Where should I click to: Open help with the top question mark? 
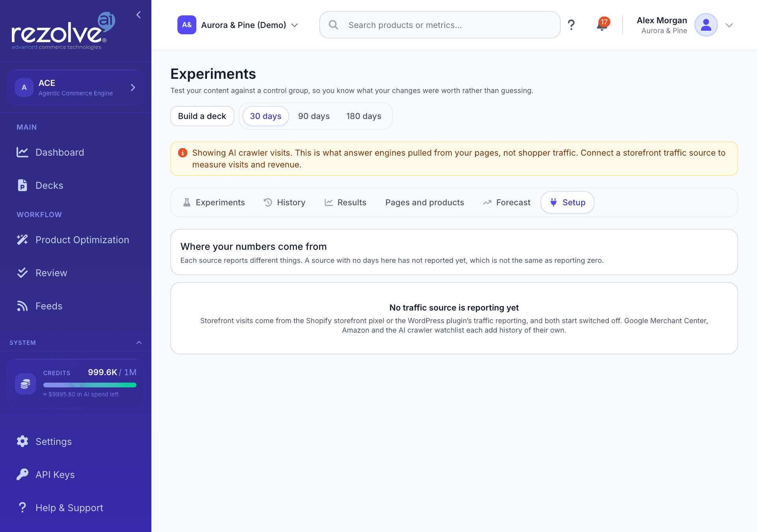coord(571,25)
